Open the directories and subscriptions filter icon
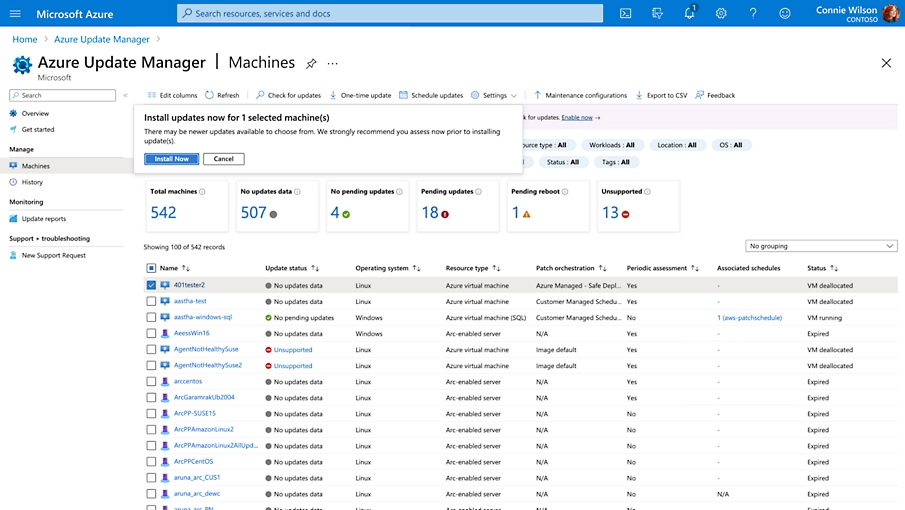This screenshot has width=905, height=510. (657, 13)
